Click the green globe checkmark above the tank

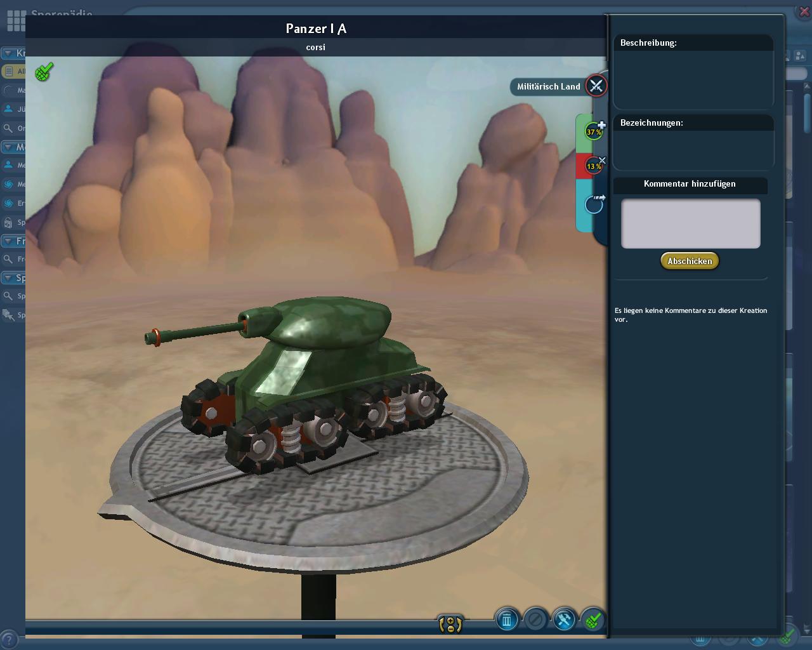(44, 72)
